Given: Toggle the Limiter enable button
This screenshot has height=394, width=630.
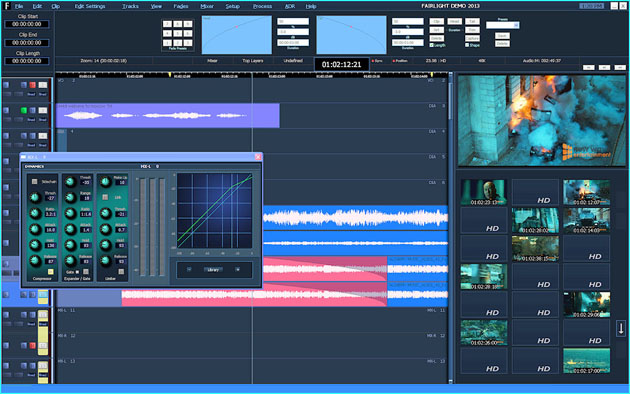Looking at the screenshot, I should (121, 272).
